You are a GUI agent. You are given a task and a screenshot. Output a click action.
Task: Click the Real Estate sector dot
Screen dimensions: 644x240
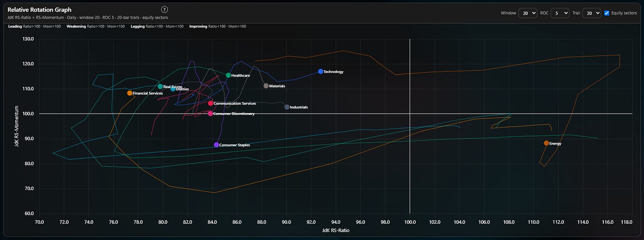160,87
